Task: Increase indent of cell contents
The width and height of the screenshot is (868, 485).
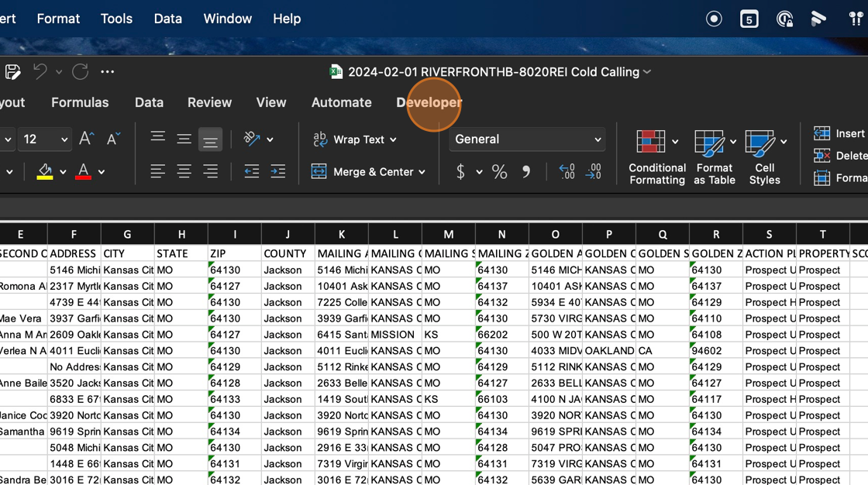Action: coord(278,172)
